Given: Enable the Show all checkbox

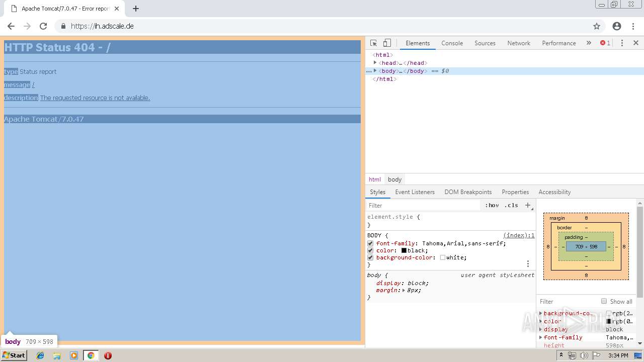Looking at the screenshot, I should 604,301.
